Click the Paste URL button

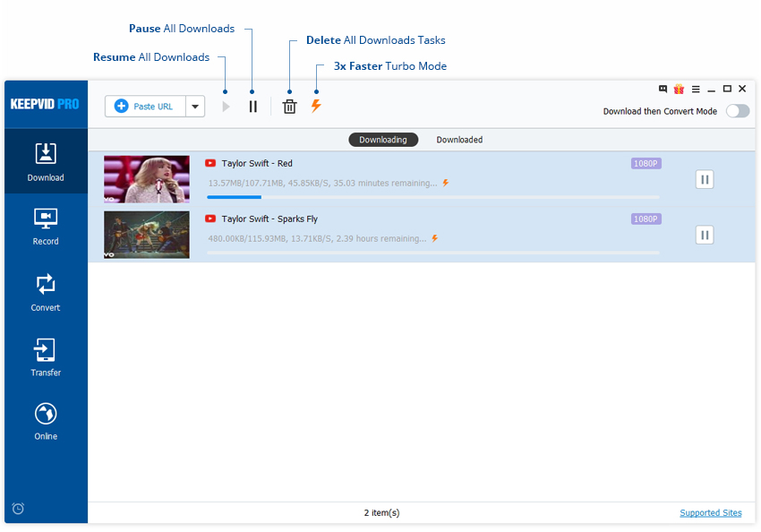tap(145, 107)
